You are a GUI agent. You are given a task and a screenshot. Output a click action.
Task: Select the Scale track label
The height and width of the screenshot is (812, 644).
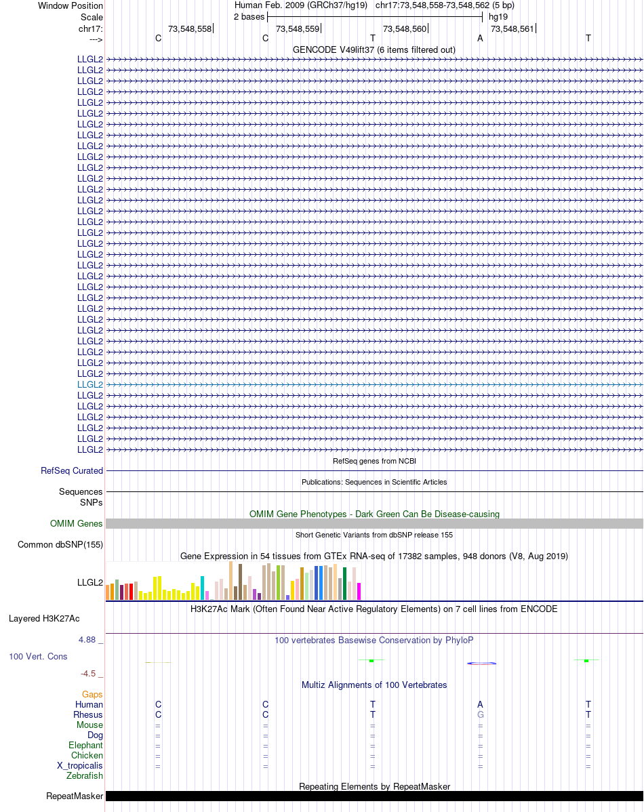(92, 17)
